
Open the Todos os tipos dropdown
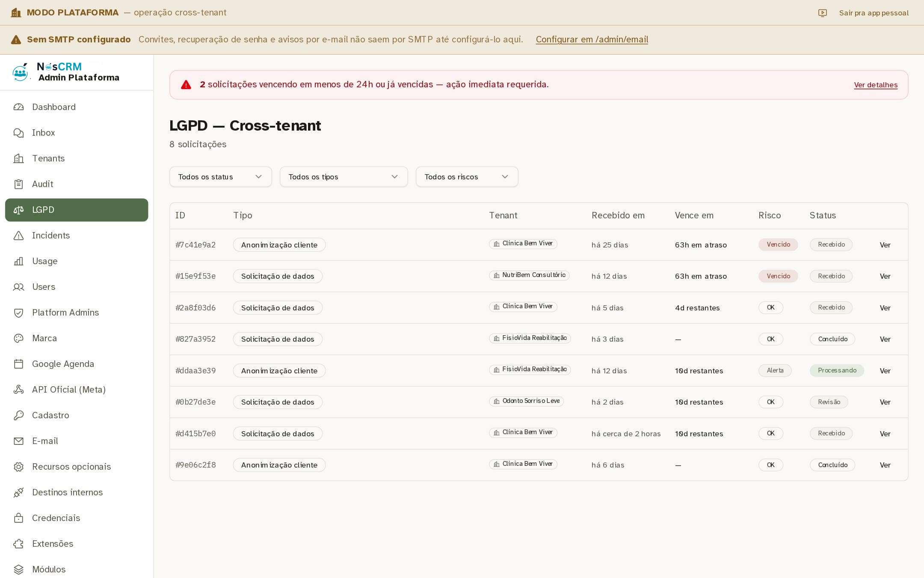click(x=344, y=177)
